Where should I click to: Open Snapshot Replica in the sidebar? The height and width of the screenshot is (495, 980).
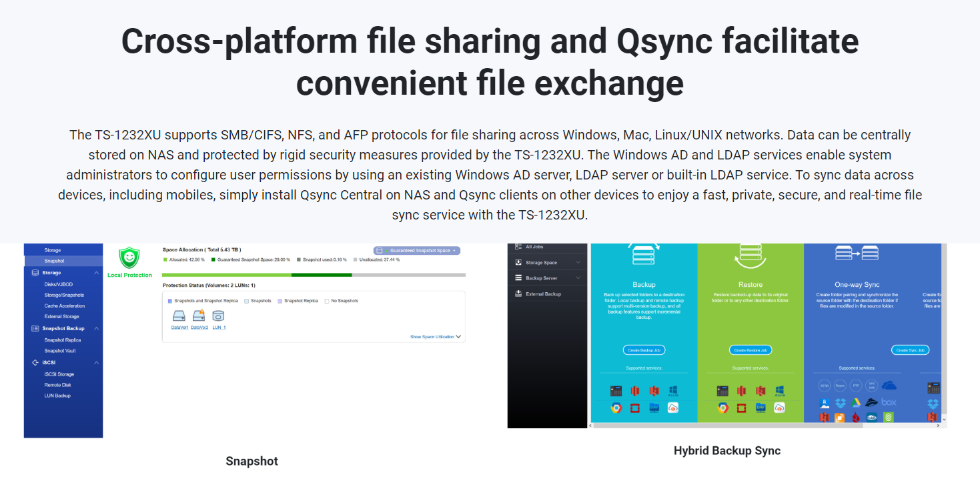tap(63, 340)
